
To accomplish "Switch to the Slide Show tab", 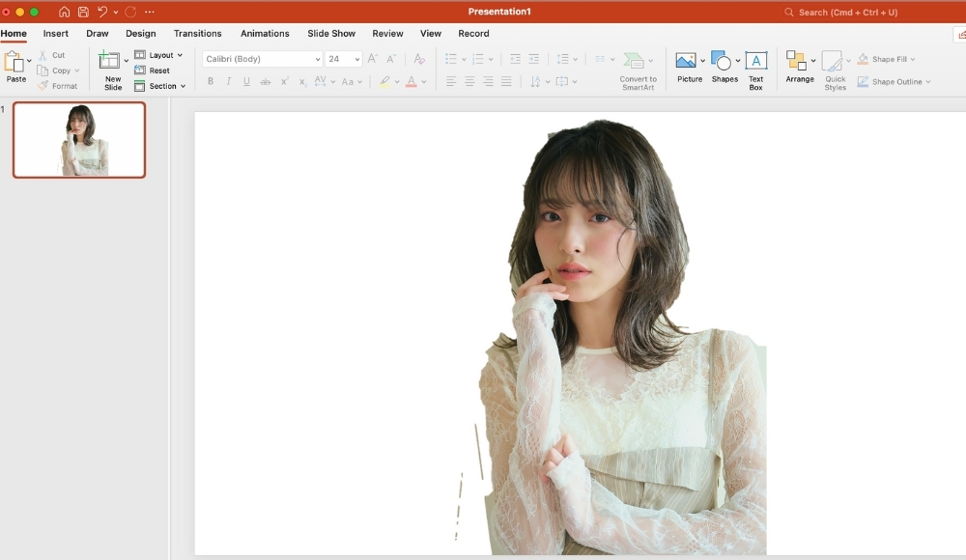I will (x=331, y=33).
